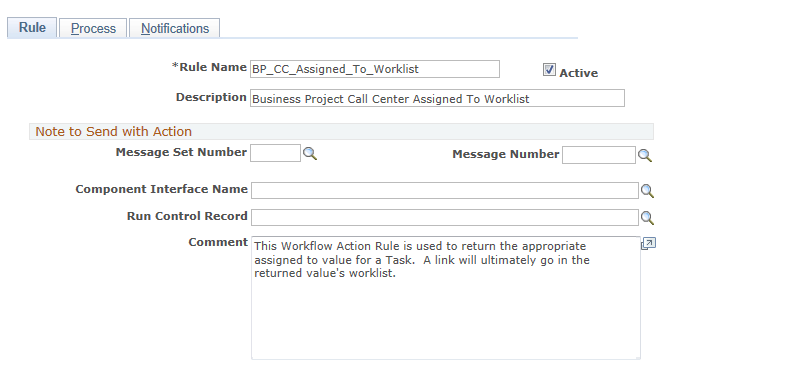Screen dimensions: 811x371
Task: Select the Rule tab
Action: pyautogui.click(x=32, y=27)
